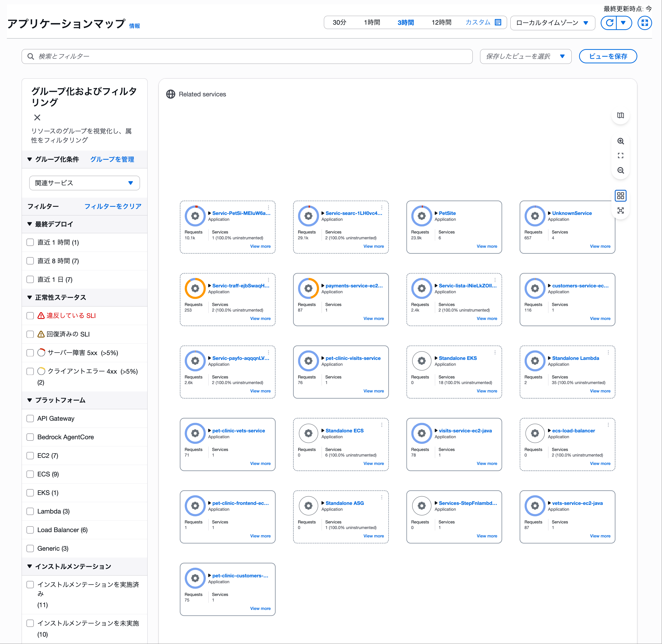Open the saved view selector dropdown
The image size is (662, 644).
pyautogui.click(x=525, y=56)
